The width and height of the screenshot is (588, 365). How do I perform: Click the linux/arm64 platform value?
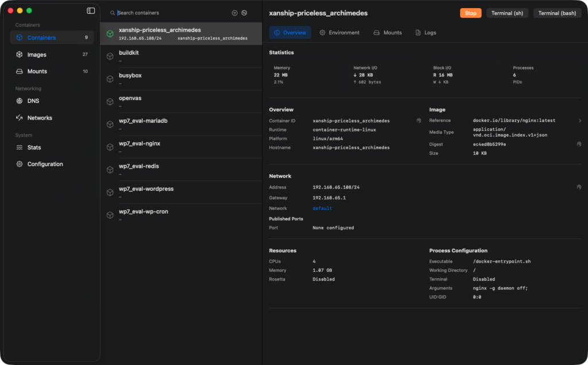tap(328, 139)
